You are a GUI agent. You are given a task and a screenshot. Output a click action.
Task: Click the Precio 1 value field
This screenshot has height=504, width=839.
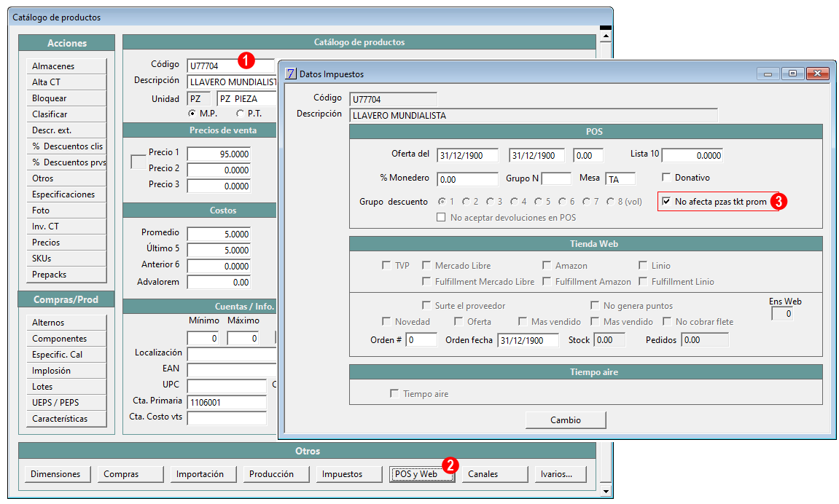(218, 154)
